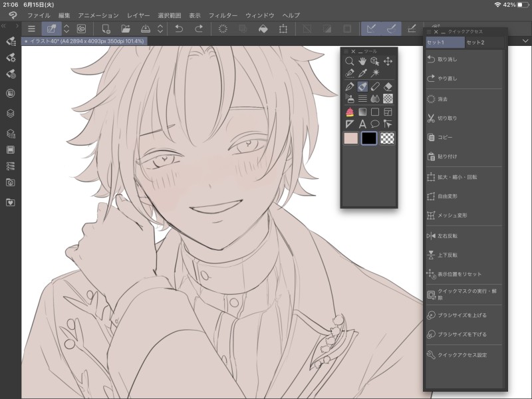Select the Decoration crosshatch tool
The height and width of the screenshot is (399, 532).
click(x=388, y=98)
